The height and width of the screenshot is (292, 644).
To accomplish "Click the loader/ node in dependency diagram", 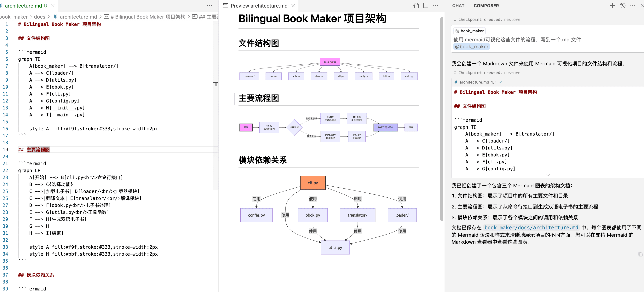I will [x=402, y=215].
